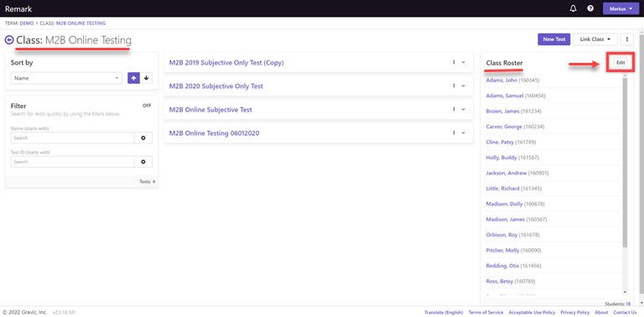Sort tests in ascending order
This screenshot has height=317, width=644.
134,78
